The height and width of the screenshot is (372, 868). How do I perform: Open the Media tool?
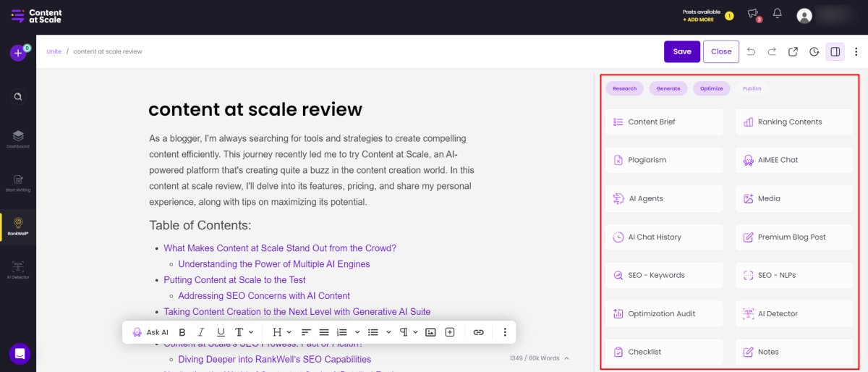(794, 198)
